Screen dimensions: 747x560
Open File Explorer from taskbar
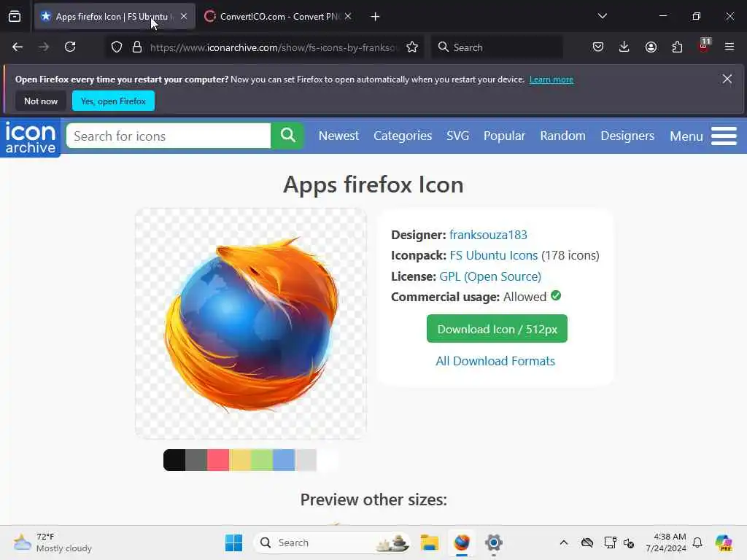click(429, 542)
